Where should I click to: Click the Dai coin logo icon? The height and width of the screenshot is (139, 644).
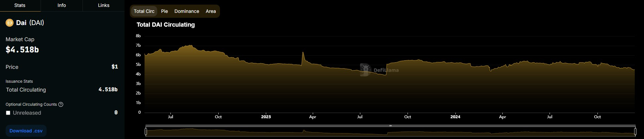9,23
